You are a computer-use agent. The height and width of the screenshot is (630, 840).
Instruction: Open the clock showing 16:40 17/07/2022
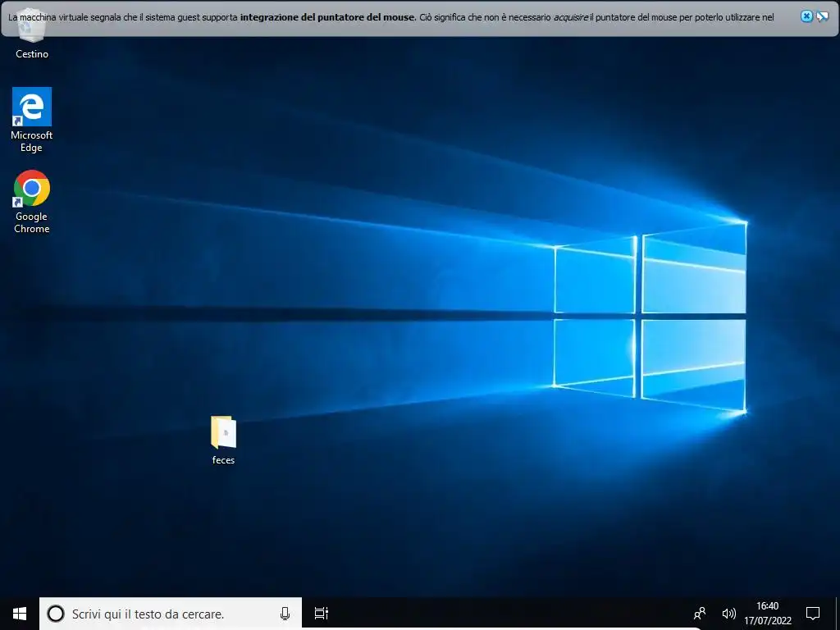pyautogui.click(x=767, y=614)
